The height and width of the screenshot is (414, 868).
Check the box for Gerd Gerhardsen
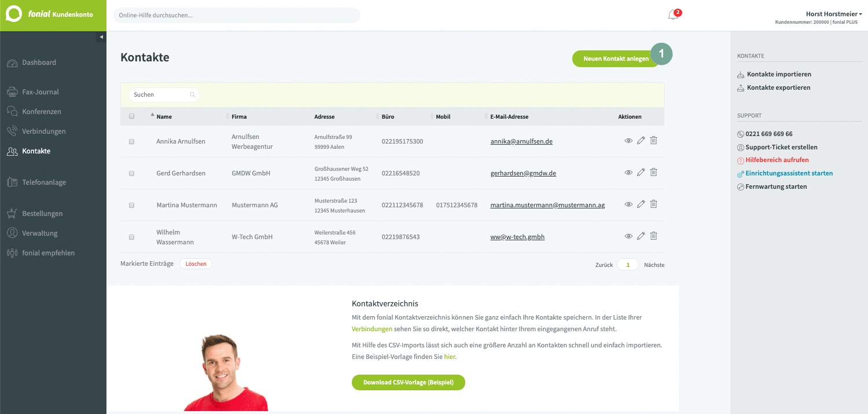131,173
